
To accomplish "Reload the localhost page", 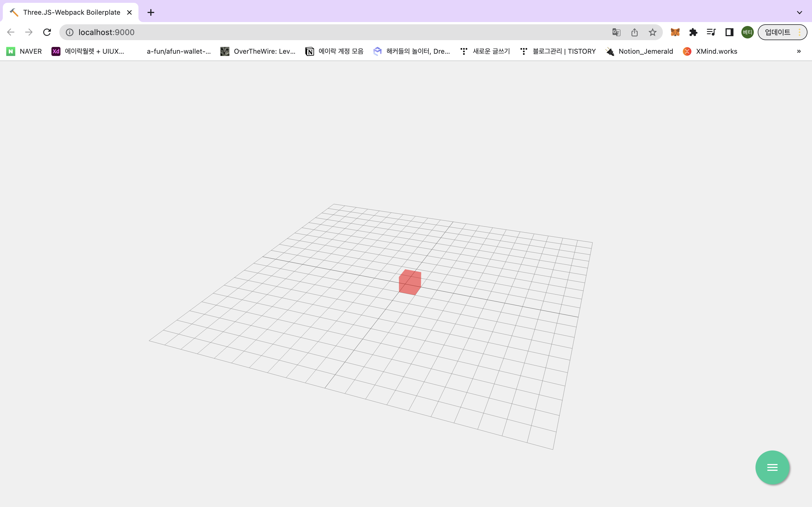I will point(47,32).
